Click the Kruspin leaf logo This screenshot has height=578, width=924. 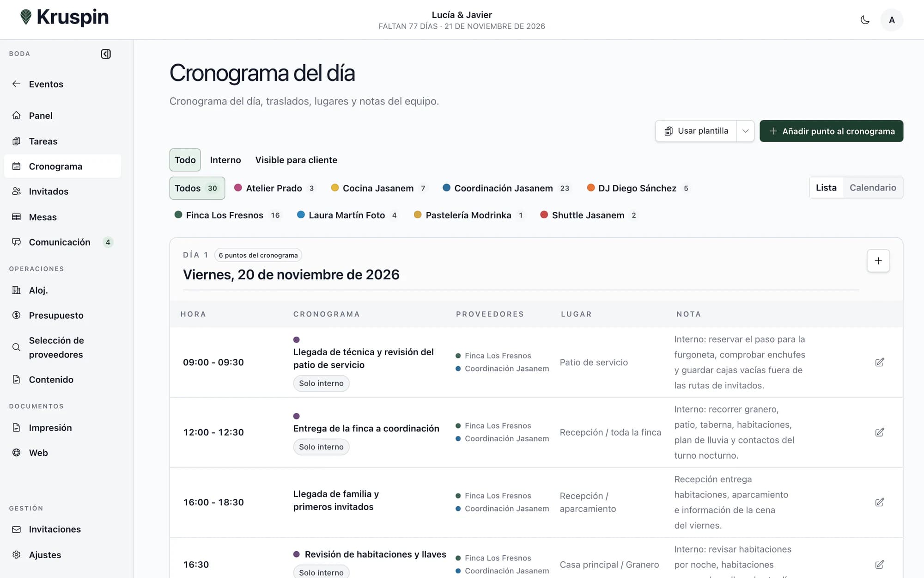[26, 17]
